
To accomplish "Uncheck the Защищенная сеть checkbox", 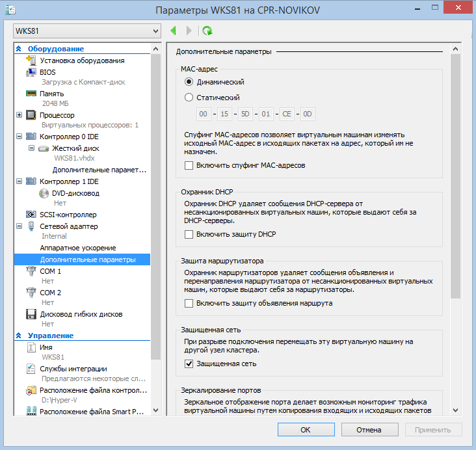I will click(189, 364).
